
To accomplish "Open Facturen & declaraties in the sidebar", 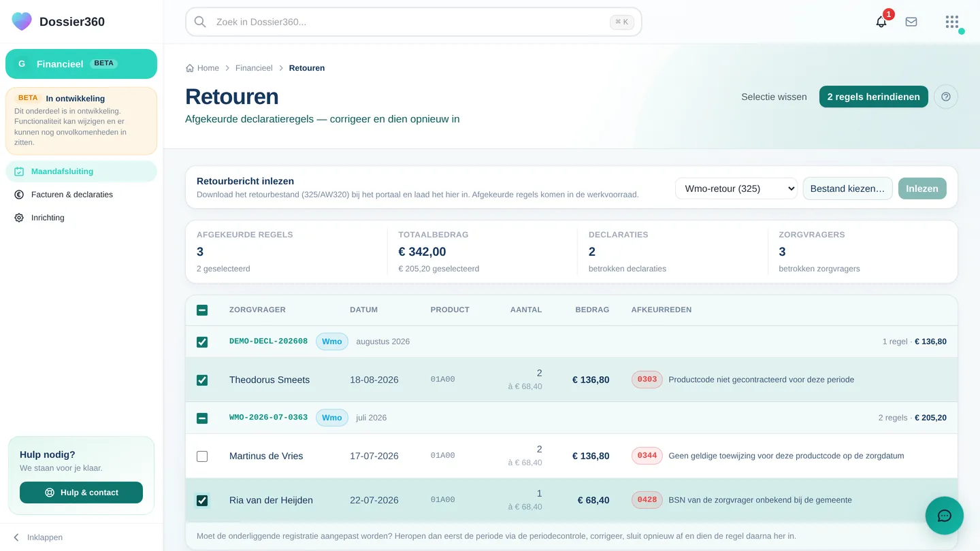I will tap(81, 195).
